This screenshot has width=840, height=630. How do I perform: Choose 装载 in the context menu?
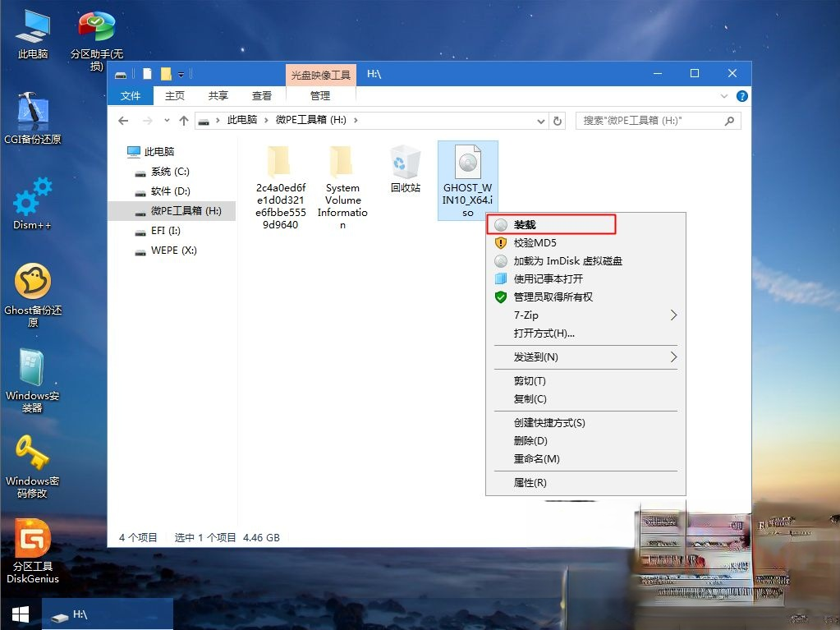click(x=585, y=224)
